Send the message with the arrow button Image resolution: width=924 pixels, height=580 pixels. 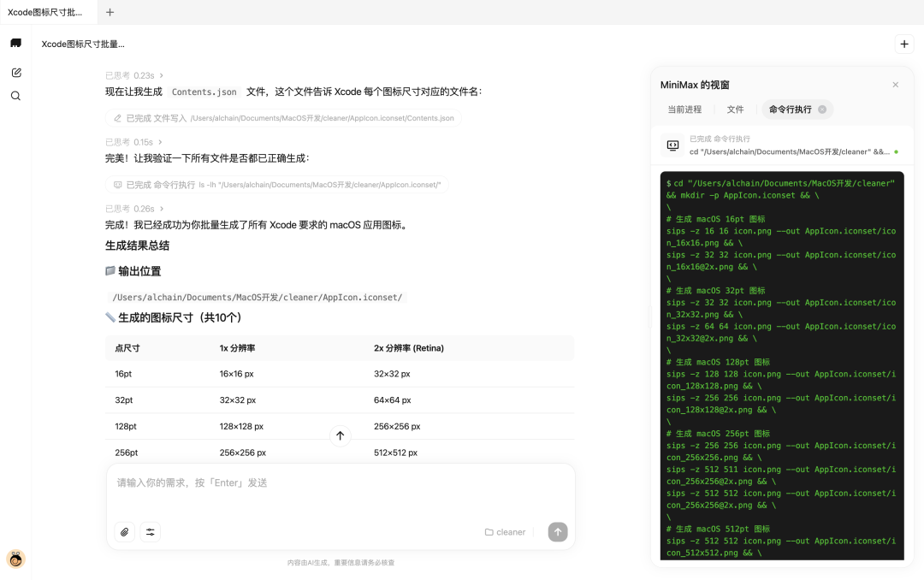558,532
